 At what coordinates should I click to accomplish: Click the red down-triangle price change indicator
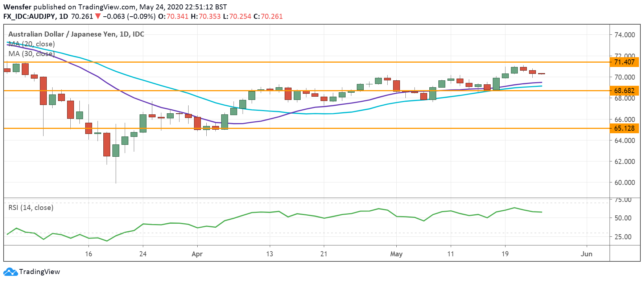[98, 16]
